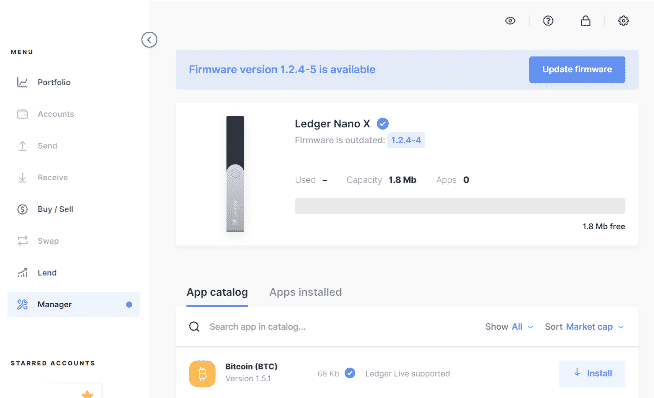Click the 'STARRED ACCOUNTS' heading
This screenshot has width=654, height=398.
[53, 363]
